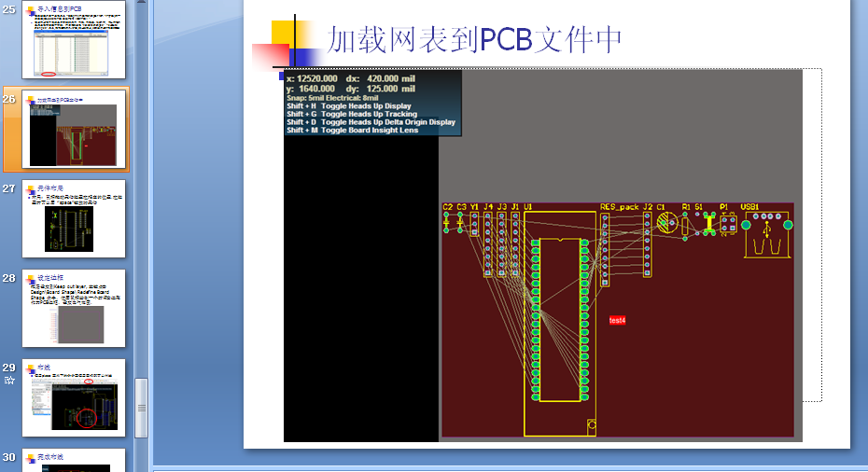Select slide 25 thumbnail in slide panel
Screen dimensions: 868x472
[x=74, y=39]
